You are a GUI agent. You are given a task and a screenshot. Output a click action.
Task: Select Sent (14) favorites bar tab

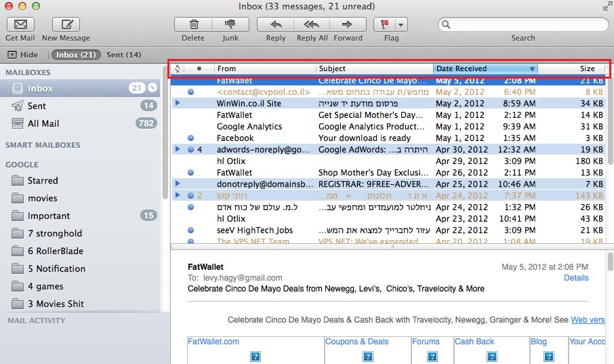coord(124,55)
